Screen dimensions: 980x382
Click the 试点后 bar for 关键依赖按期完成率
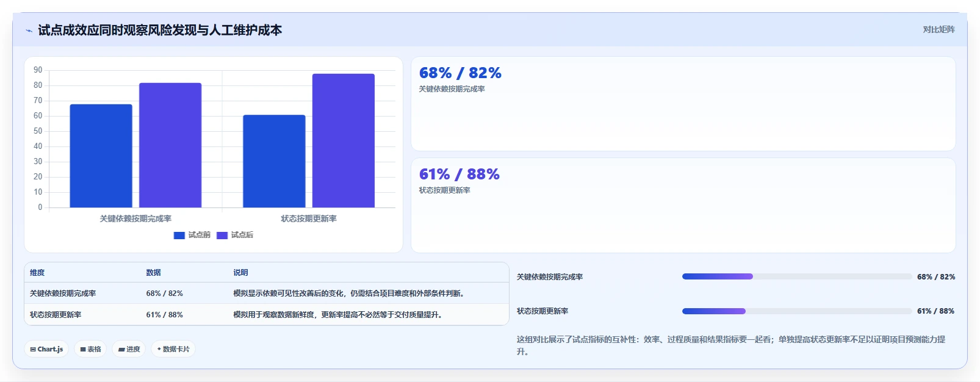click(x=170, y=145)
